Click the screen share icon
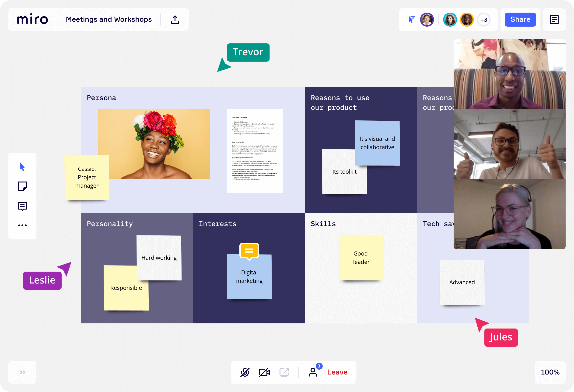 (x=283, y=372)
